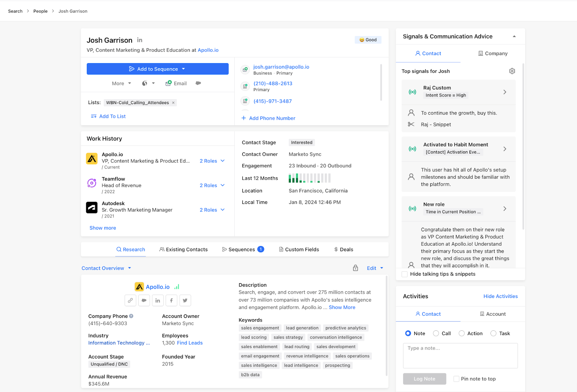Click the Teamflow logo in Work History
Viewport: 577px width, 392px height.
tap(92, 183)
